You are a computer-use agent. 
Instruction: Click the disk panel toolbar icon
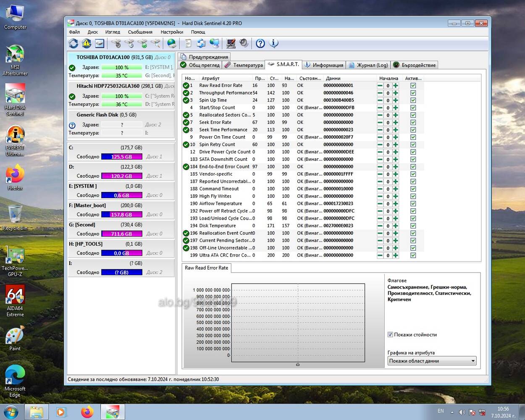tap(100, 43)
